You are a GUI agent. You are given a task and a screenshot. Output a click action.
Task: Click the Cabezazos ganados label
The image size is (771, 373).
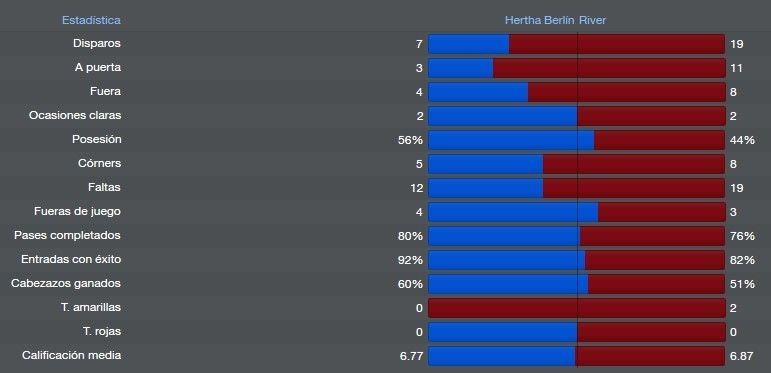tap(66, 284)
